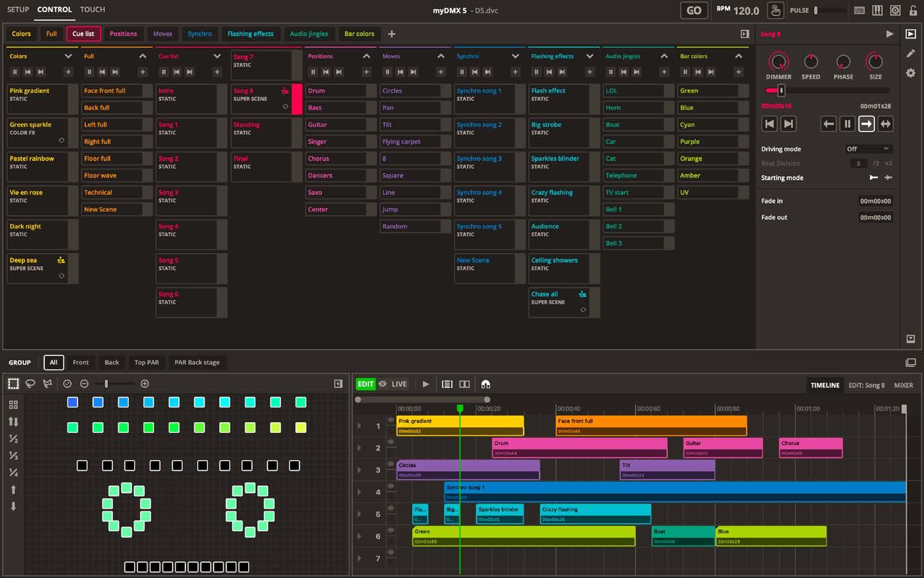Collapse the fixture panel with the side icon
The height and width of the screenshot is (578, 924).
tap(338, 384)
